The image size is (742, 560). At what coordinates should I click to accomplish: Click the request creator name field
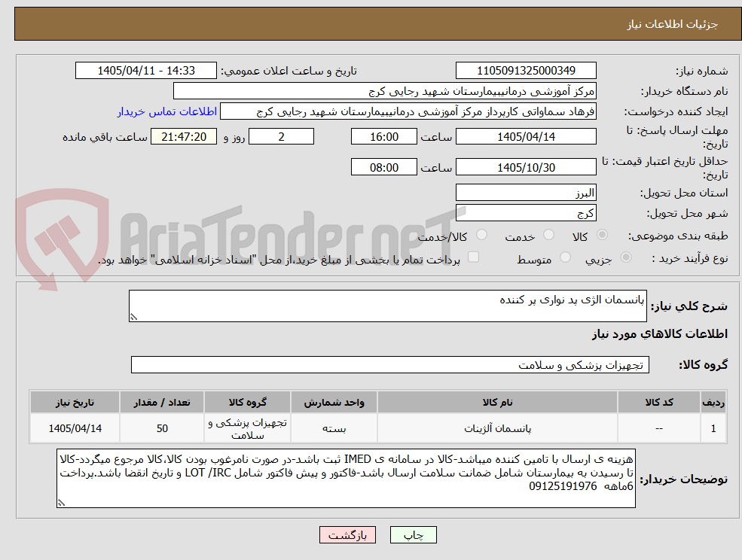[408, 111]
